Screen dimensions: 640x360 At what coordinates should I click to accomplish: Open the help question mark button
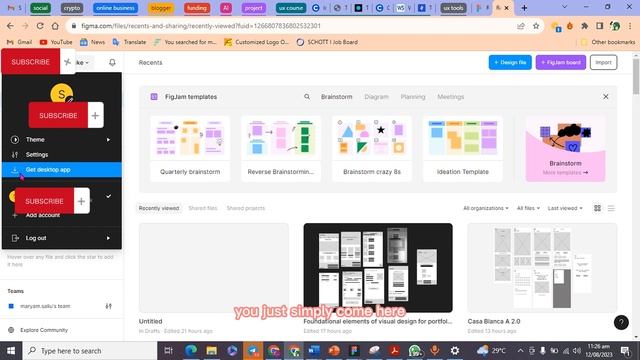(621, 322)
